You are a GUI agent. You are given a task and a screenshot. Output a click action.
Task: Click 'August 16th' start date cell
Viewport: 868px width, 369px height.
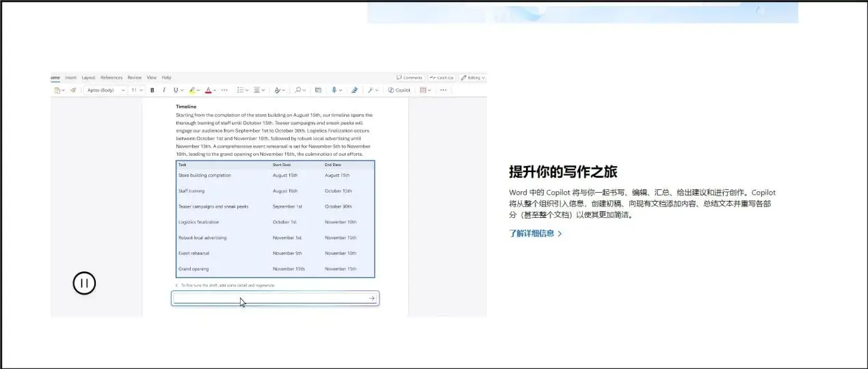point(285,191)
